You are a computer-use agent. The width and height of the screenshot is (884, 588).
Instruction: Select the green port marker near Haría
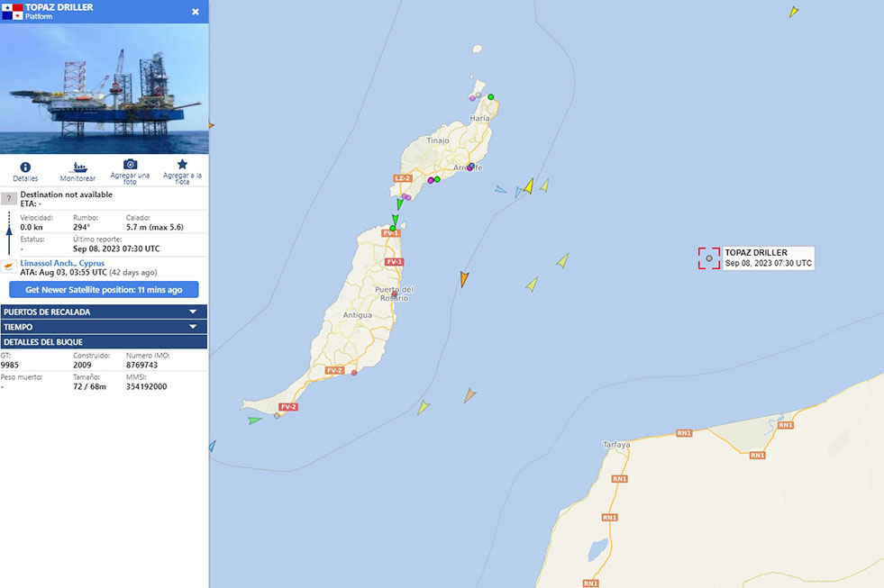(490, 97)
